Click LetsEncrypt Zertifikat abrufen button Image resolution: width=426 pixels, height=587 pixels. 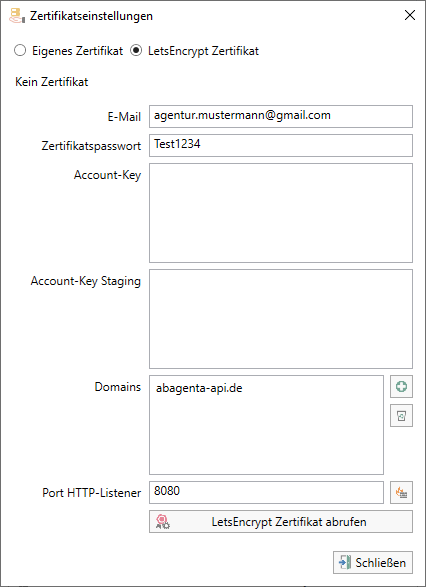tap(281, 521)
